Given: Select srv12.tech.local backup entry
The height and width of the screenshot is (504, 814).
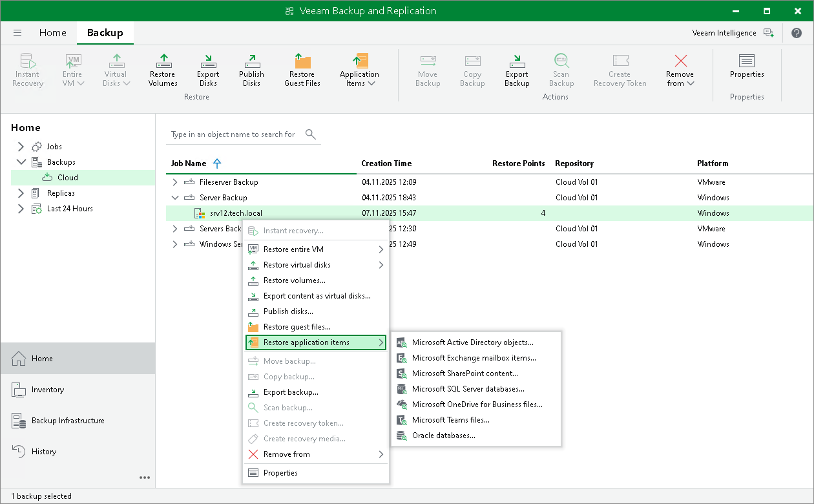Looking at the screenshot, I should coord(236,213).
